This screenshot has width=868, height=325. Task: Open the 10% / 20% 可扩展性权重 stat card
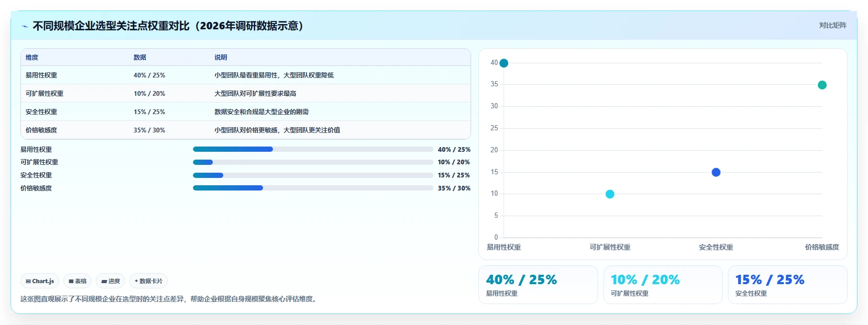[663, 285]
